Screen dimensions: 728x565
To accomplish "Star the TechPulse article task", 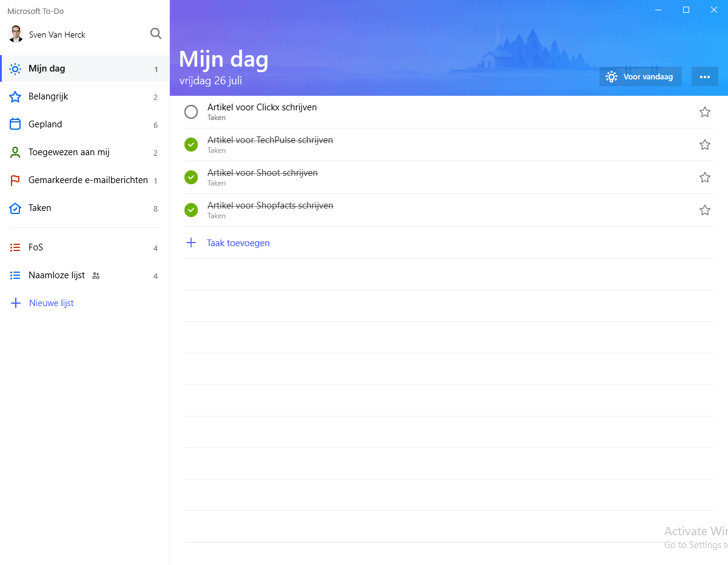I will tap(705, 145).
